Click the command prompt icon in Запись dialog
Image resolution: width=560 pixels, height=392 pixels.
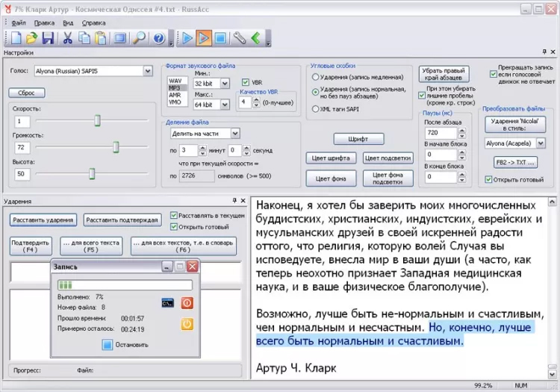[x=167, y=302]
